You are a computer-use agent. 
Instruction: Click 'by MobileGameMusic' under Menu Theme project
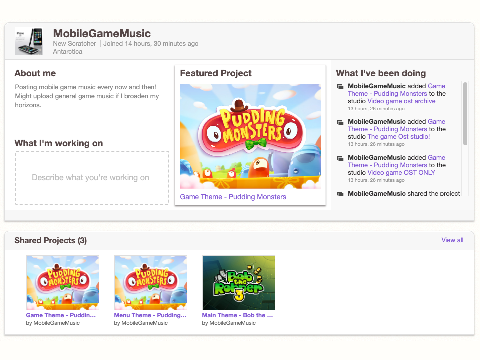pos(141,323)
